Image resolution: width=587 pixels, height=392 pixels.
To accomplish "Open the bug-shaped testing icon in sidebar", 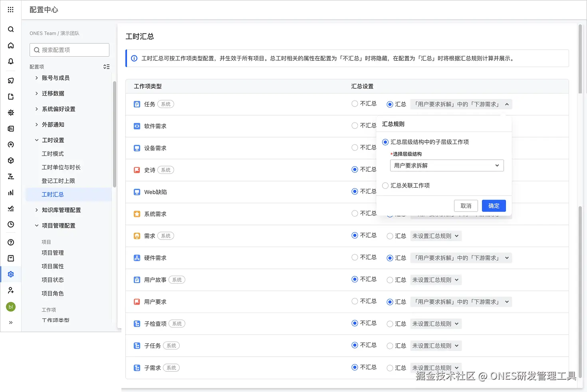I will tap(11, 113).
